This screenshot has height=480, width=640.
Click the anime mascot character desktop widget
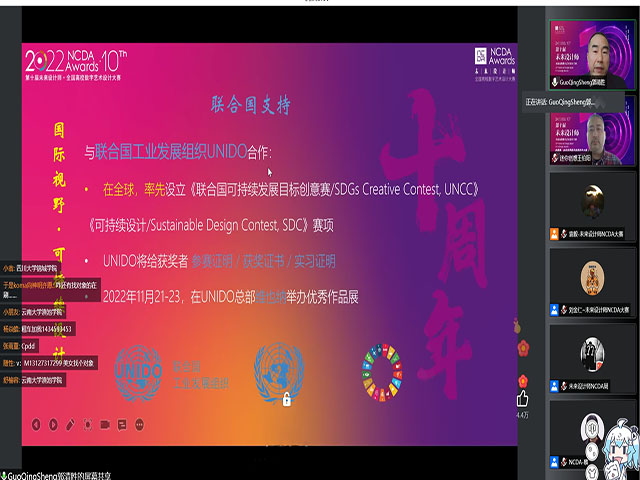click(x=622, y=449)
